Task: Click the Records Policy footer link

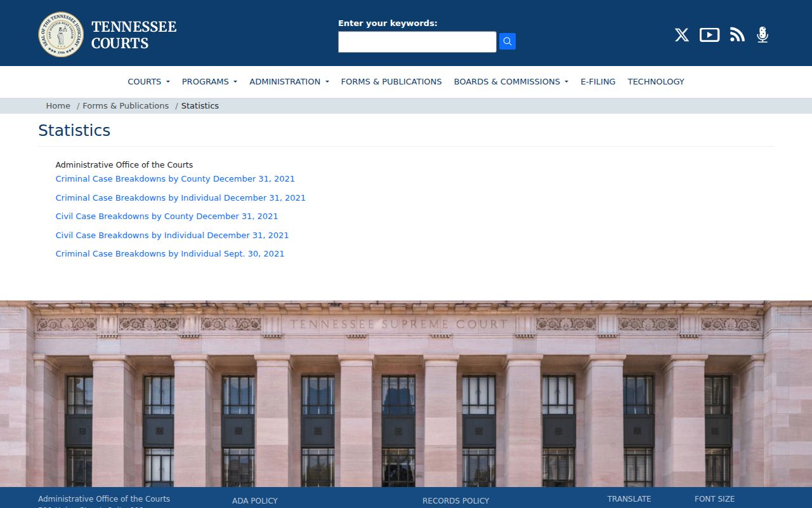Action: point(456,500)
